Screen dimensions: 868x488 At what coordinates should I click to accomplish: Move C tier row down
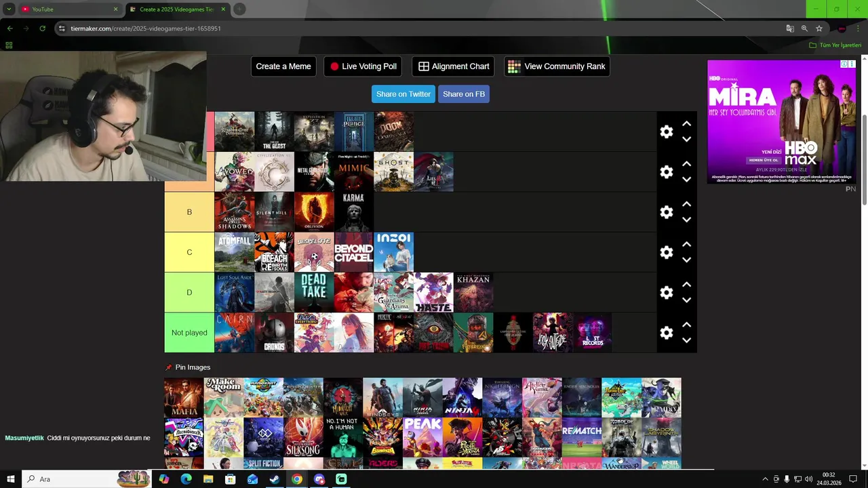(x=686, y=260)
